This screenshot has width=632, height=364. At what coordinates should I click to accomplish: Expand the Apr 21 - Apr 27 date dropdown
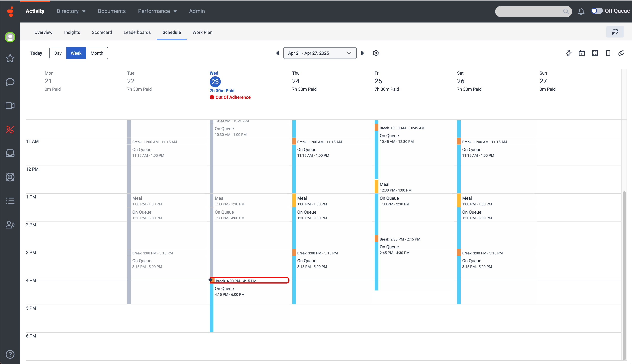point(320,53)
